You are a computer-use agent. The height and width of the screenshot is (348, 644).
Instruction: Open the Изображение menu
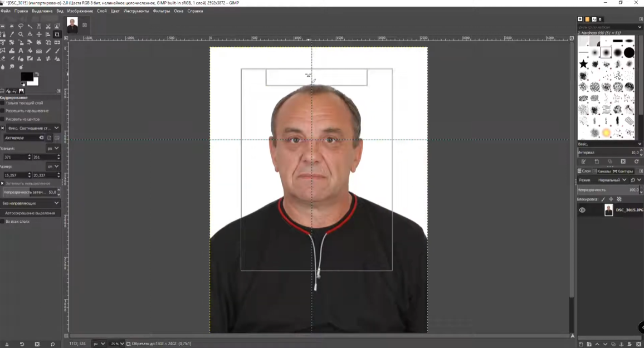[x=80, y=11]
